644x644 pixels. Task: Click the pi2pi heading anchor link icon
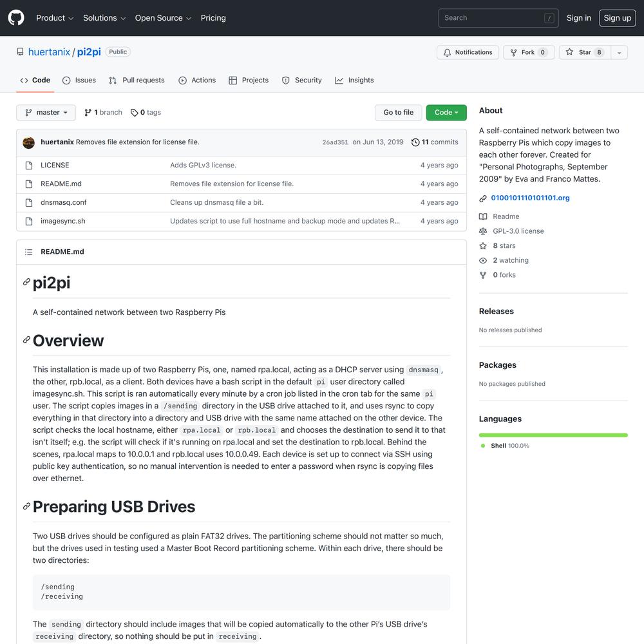(x=26, y=282)
